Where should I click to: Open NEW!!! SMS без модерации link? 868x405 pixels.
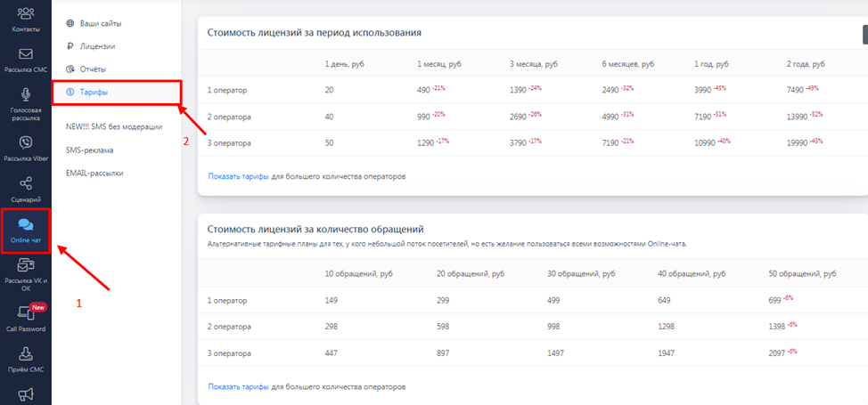114,126
